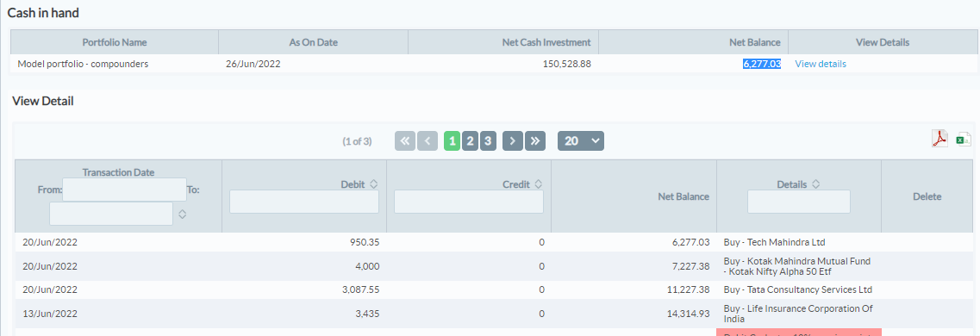The width and height of the screenshot is (980, 336).
Task: Open page 2 of the transactions
Action: click(470, 141)
